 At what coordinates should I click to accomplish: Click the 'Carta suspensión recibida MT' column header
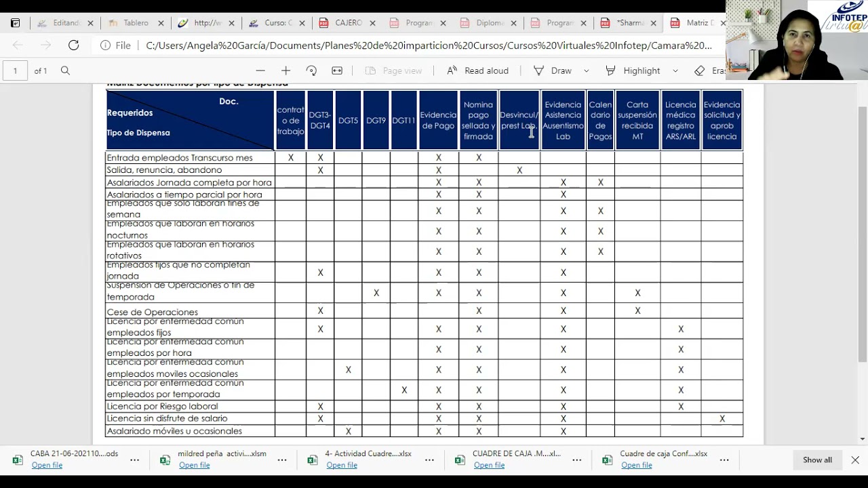pos(637,120)
